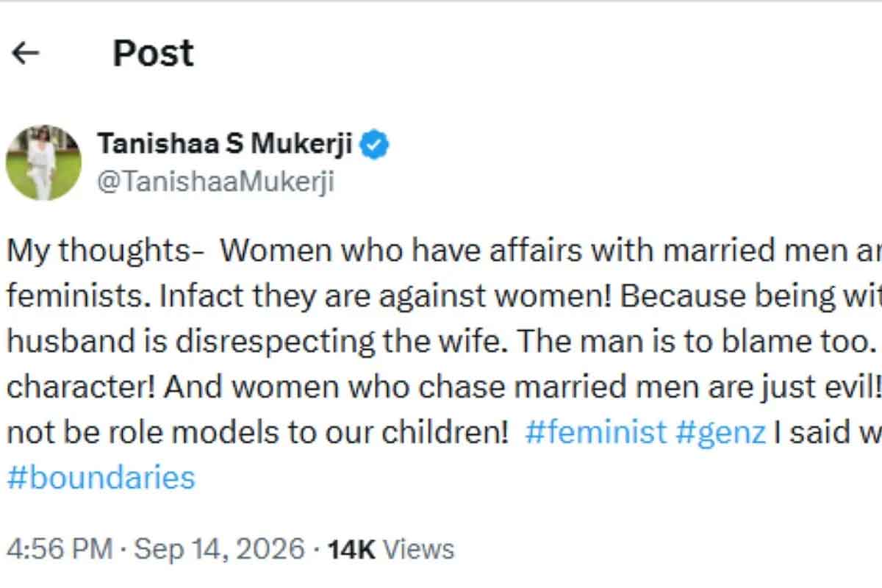
Task: Click the 14K Views count
Action: pyautogui.click(x=391, y=549)
